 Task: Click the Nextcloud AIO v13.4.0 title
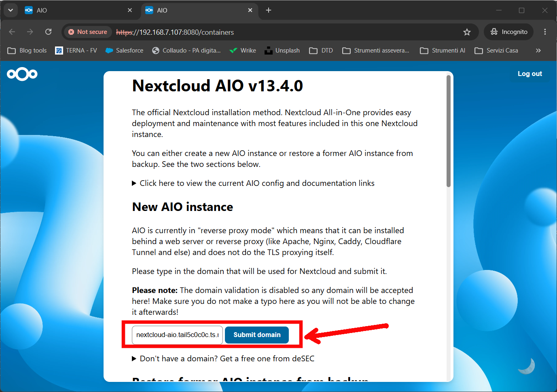tap(218, 86)
